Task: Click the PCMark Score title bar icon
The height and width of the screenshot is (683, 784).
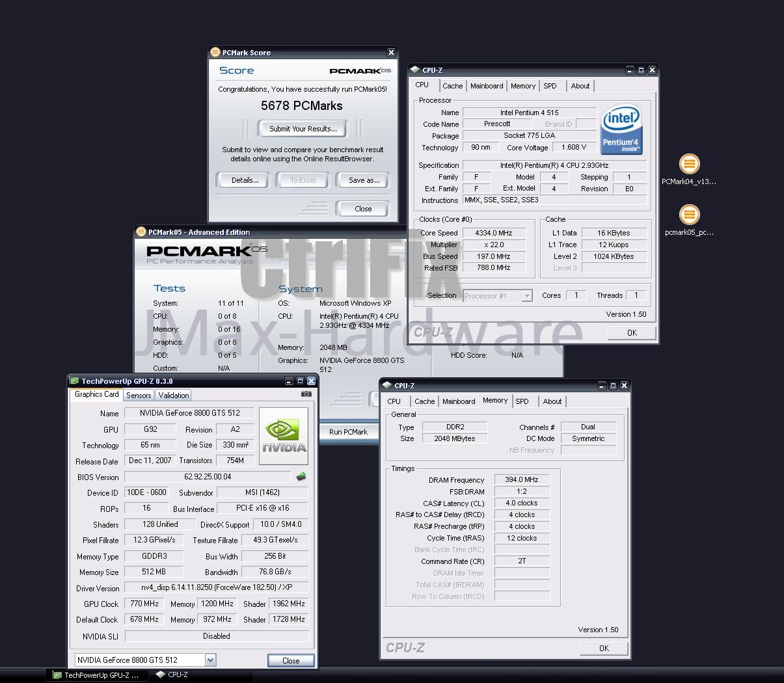Action: pos(215,53)
